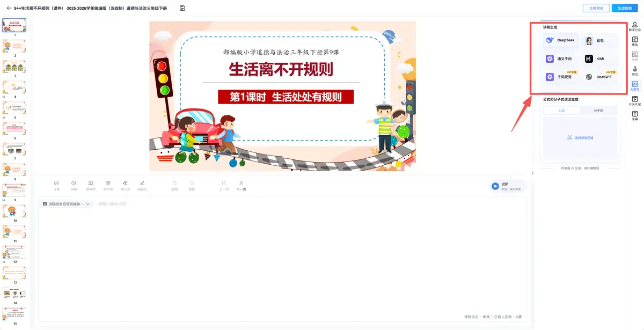Open the 布局 sidebar panel
Viewport: 644px width, 330px height.
click(x=635, y=56)
